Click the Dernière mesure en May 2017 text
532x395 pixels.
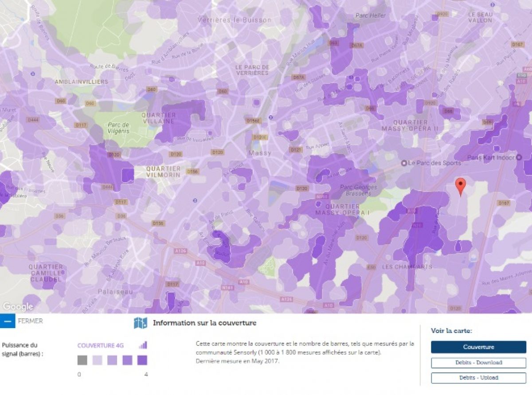[238, 361]
